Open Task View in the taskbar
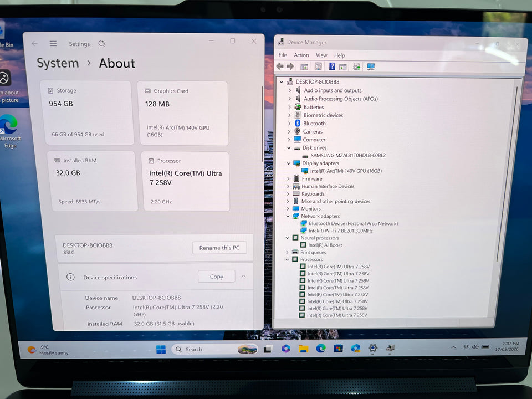The height and width of the screenshot is (399, 532). click(x=268, y=349)
